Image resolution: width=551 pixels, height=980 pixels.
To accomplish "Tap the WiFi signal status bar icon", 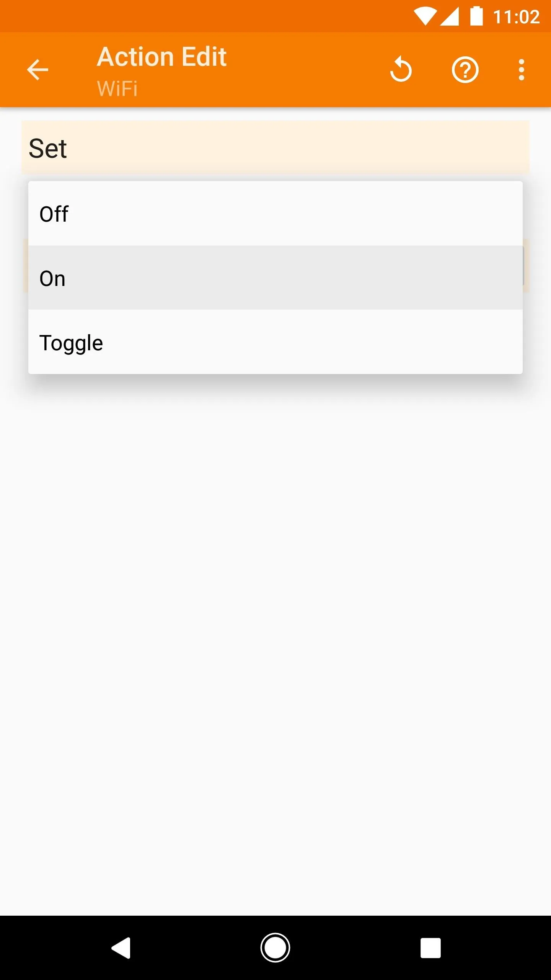I will [x=425, y=17].
